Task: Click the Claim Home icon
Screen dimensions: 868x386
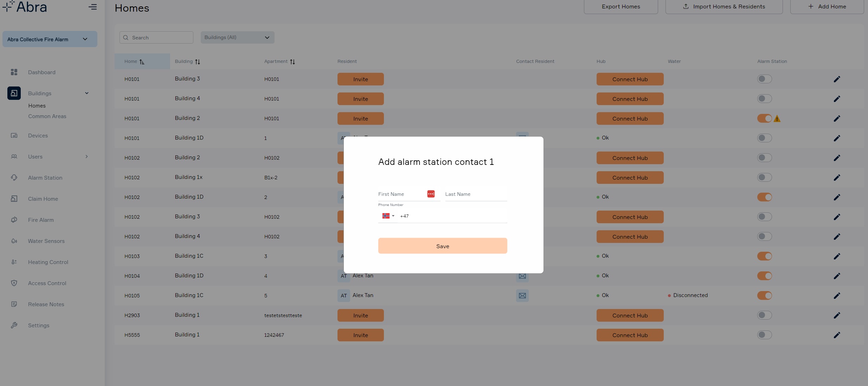Action: click(x=14, y=199)
